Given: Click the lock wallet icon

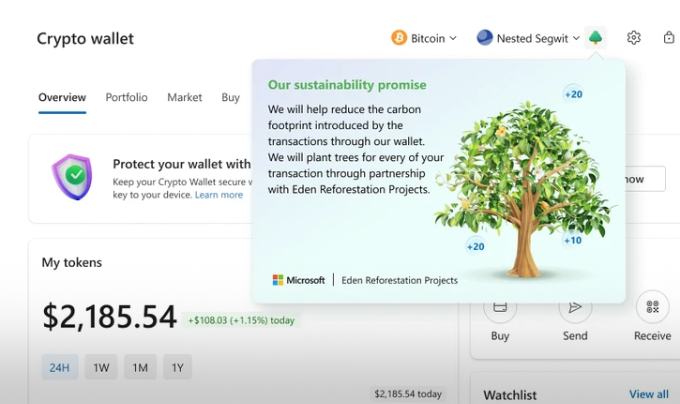Looking at the screenshot, I should point(668,38).
